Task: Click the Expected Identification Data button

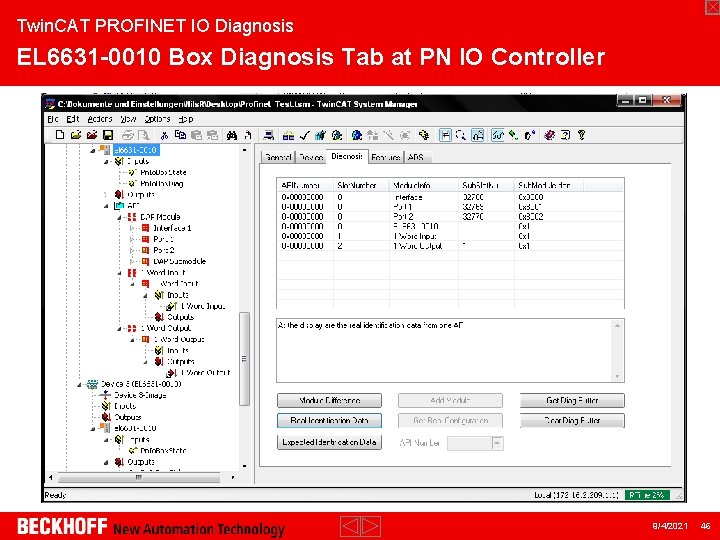Action: point(329,442)
